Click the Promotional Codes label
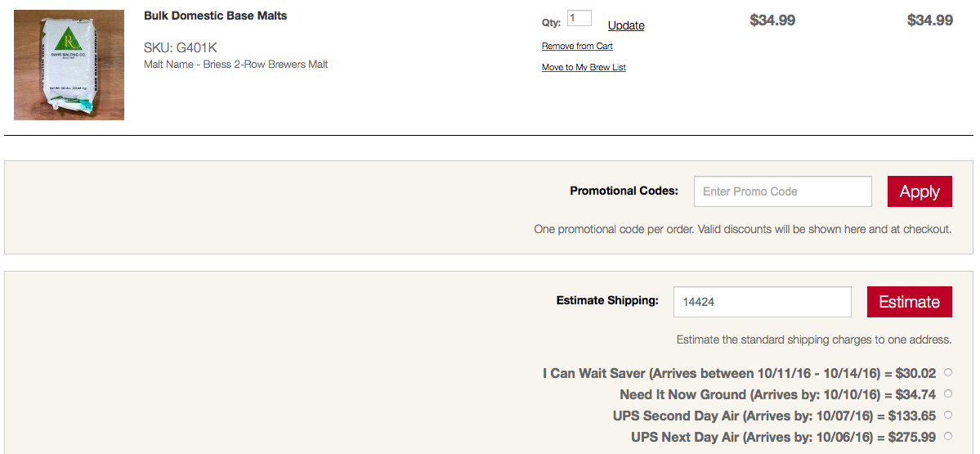Image resolution: width=980 pixels, height=454 pixels. click(x=624, y=191)
